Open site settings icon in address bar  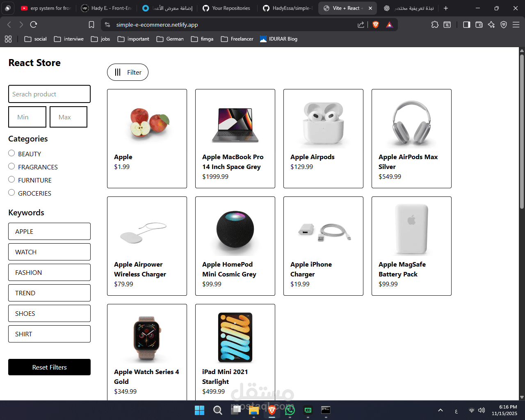click(107, 25)
